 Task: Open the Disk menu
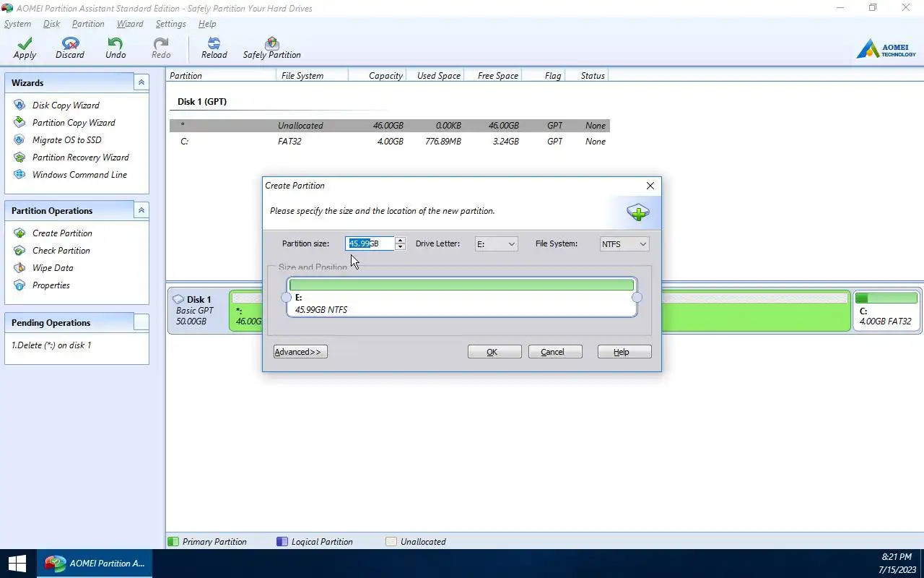point(52,24)
